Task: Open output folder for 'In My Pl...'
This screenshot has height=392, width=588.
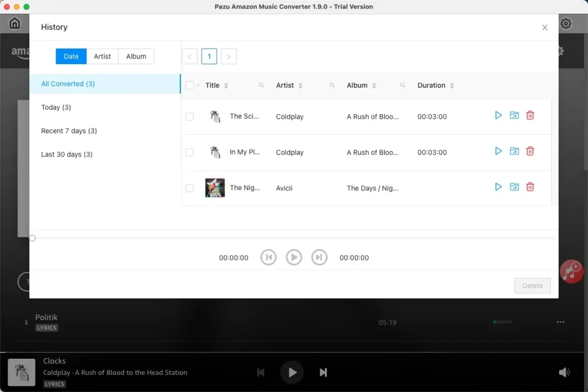Action: (x=514, y=151)
